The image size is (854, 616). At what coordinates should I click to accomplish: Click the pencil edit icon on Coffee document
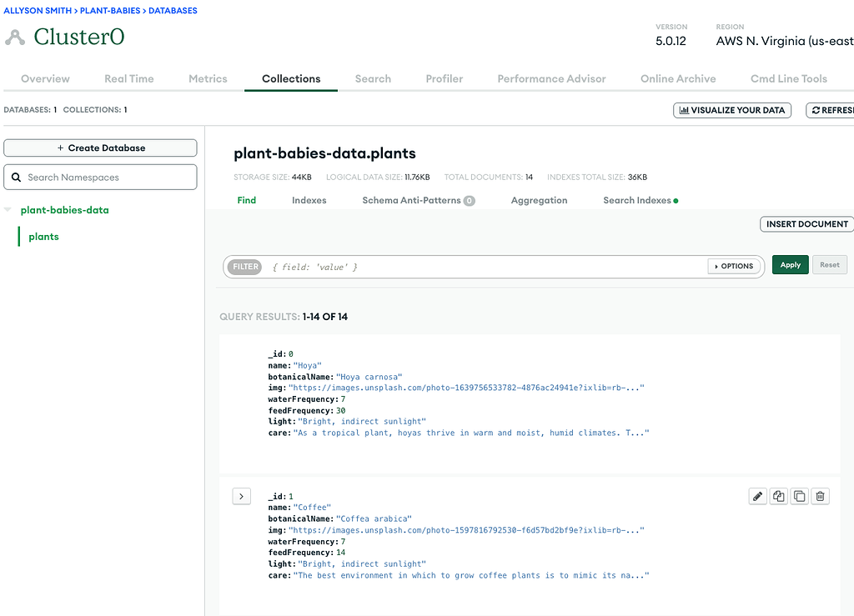[757, 496]
